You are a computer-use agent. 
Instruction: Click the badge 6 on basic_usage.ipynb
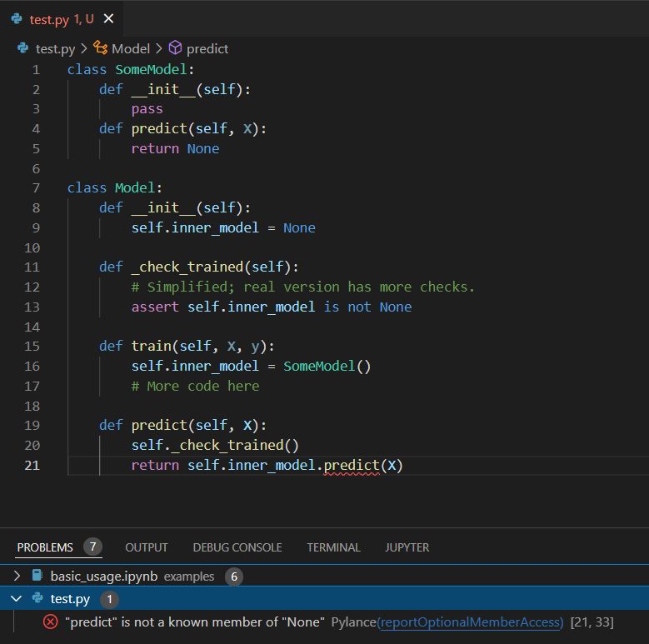click(x=234, y=577)
